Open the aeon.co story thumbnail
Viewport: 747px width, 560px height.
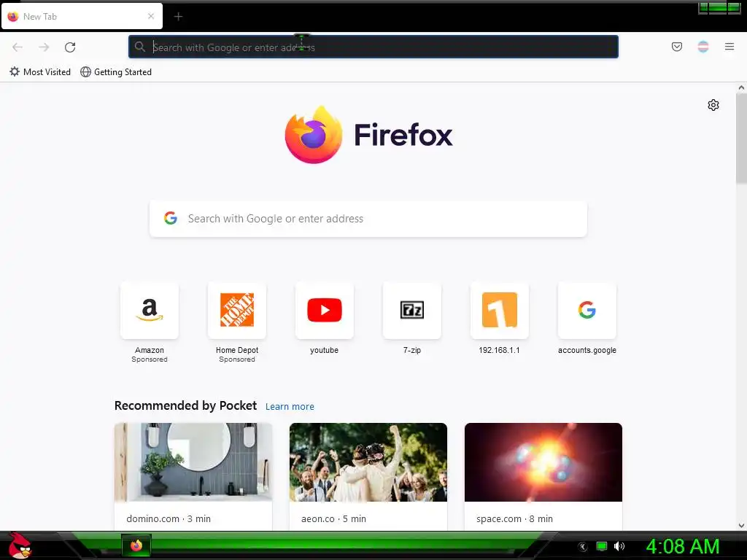(x=368, y=462)
